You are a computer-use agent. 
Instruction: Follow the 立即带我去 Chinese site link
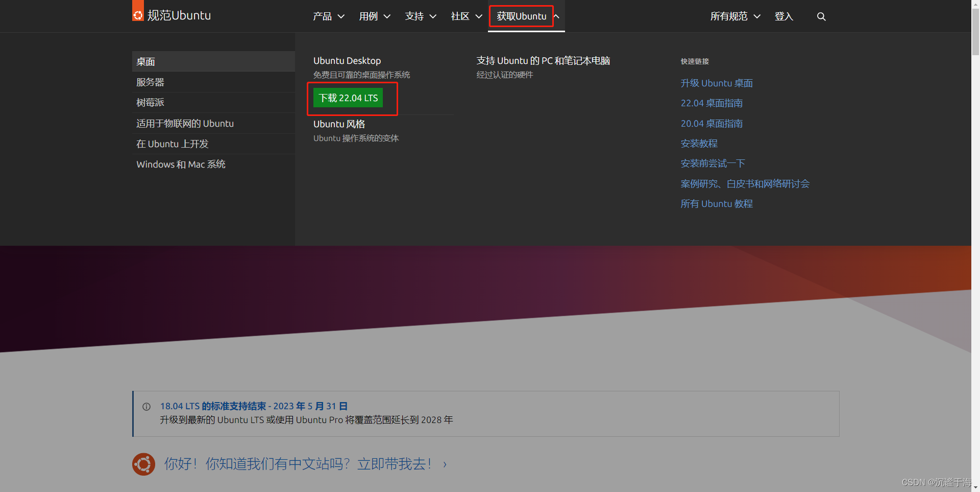(394, 463)
